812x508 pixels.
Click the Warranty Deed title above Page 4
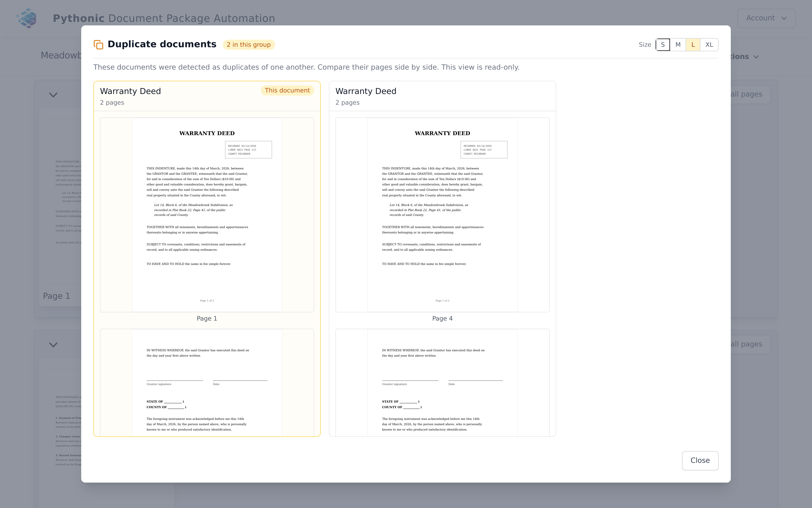click(366, 91)
